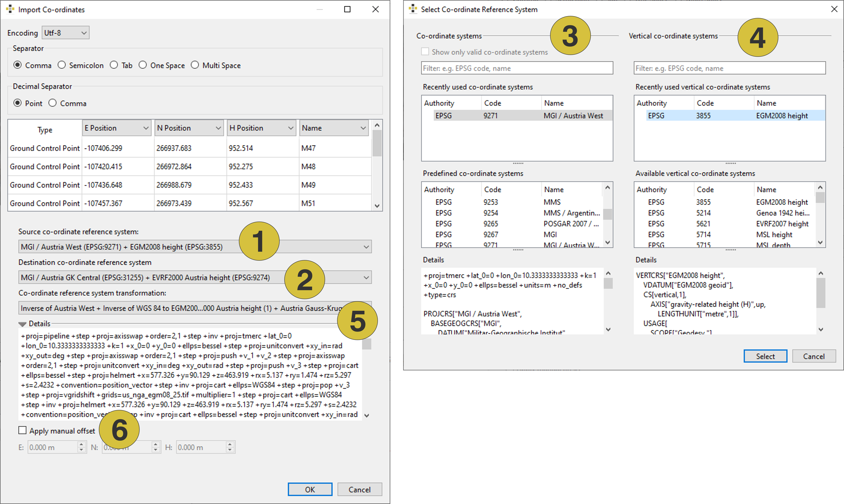Click the Import Co-ordinates window app icon

(10, 9)
